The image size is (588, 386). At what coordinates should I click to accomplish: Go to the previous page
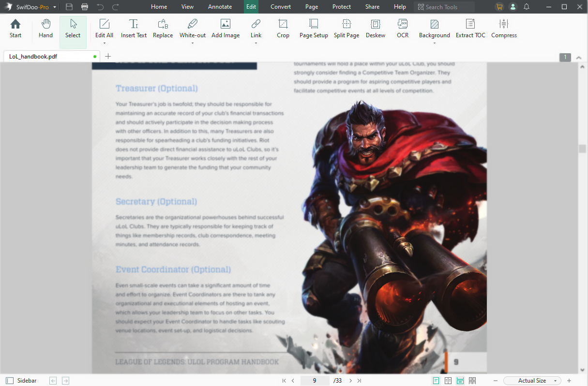(293, 381)
